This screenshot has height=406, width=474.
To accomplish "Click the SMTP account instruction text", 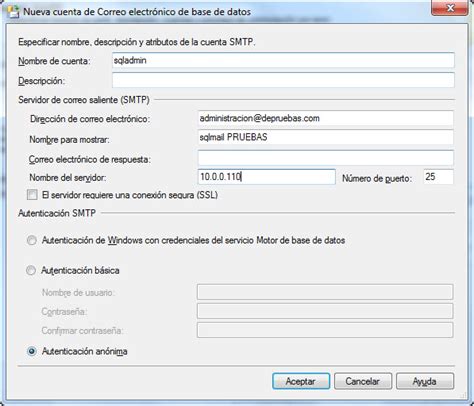I will (x=137, y=42).
